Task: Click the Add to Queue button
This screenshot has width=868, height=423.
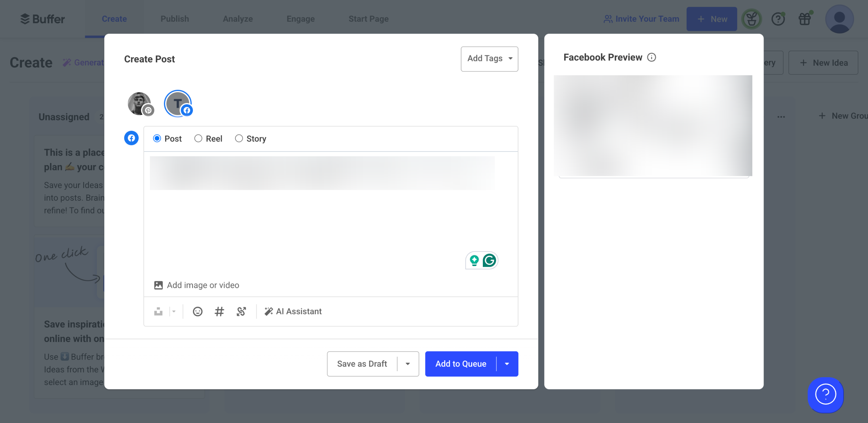Action: (460, 364)
